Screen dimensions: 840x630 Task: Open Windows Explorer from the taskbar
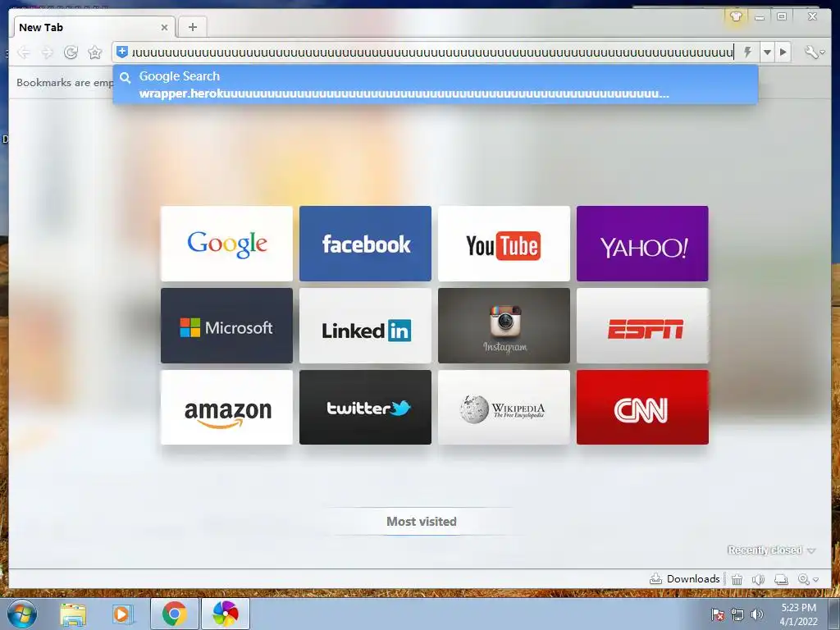click(73, 614)
